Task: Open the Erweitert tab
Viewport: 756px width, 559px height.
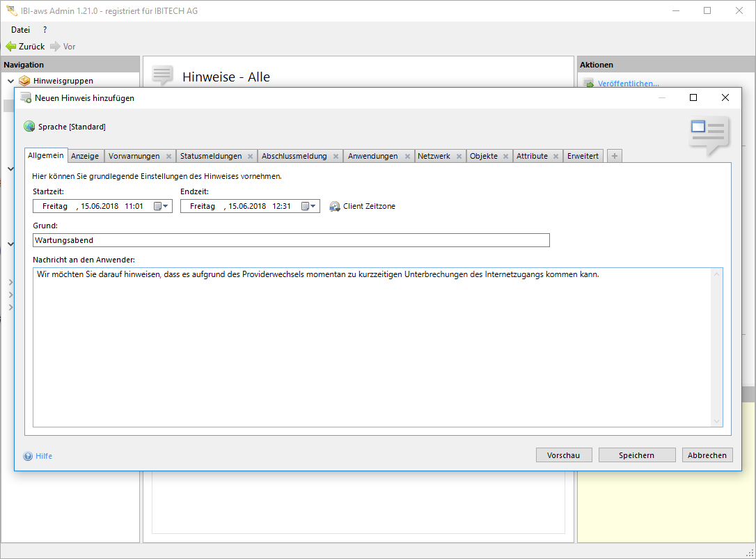Action: click(583, 156)
